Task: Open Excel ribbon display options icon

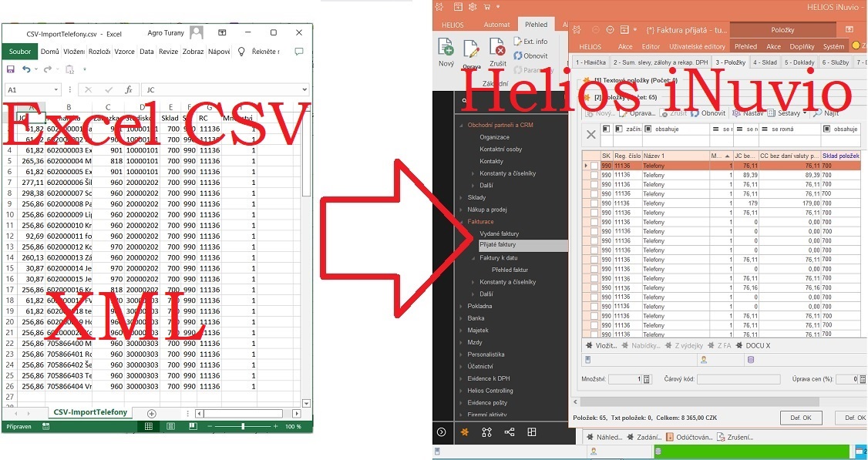Action: tap(222, 33)
